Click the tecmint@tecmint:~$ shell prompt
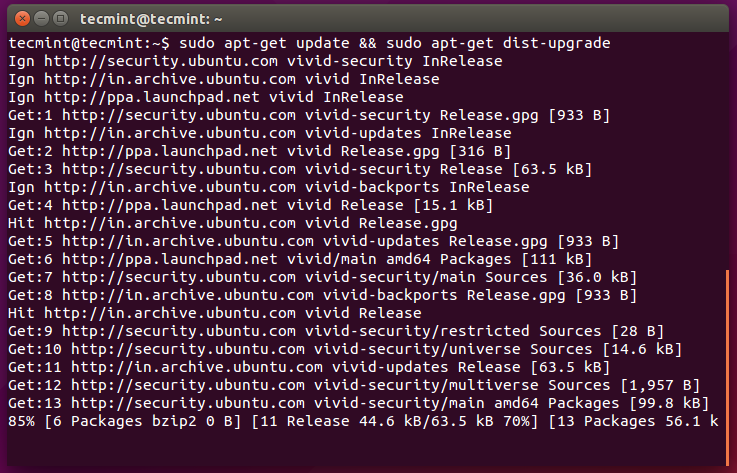737x473 pixels. pyautogui.click(x=90, y=44)
